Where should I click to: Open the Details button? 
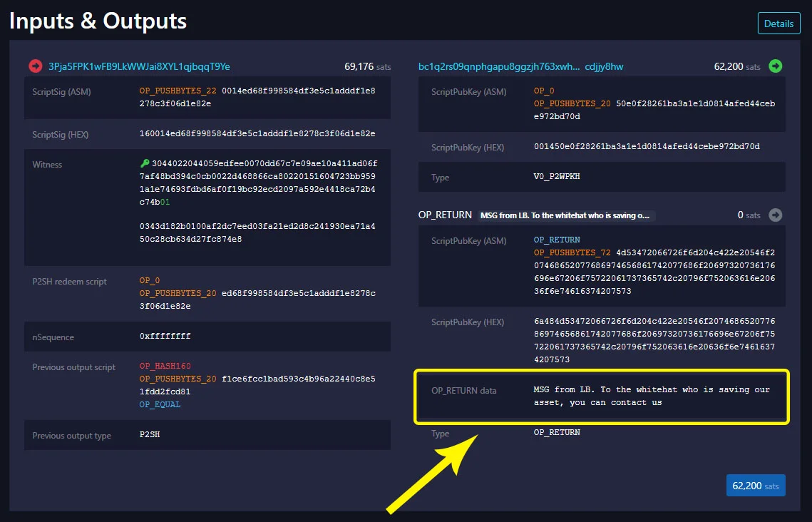(x=779, y=24)
